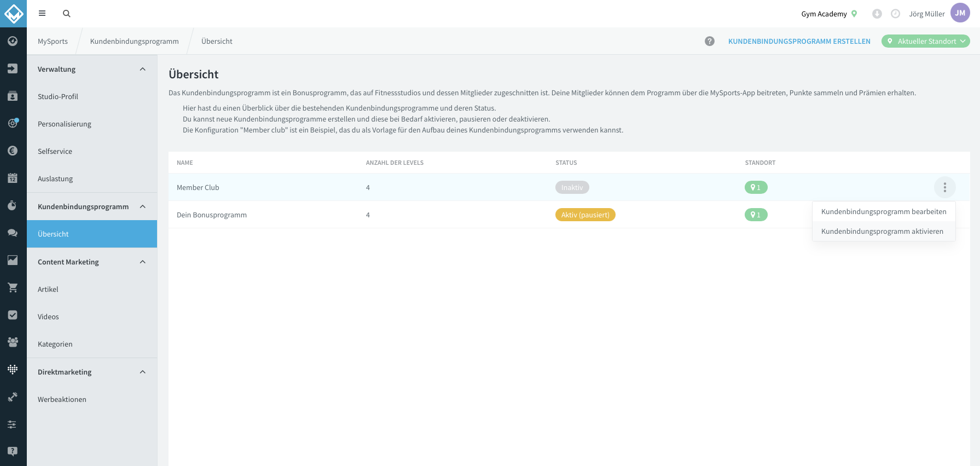This screenshot has height=466, width=980.
Task: Open Auslastung in the sidebar
Action: click(92, 179)
